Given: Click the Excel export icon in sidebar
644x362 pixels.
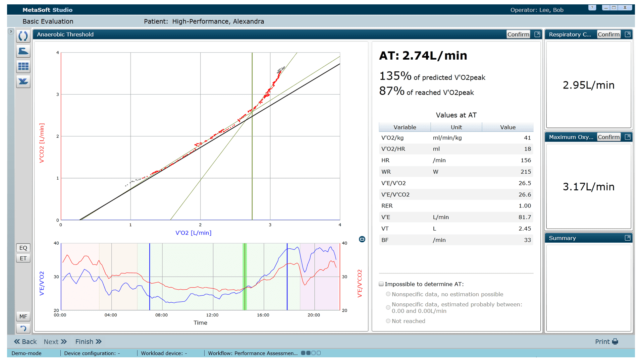Looking at the screenshot, I should (23, 81).
